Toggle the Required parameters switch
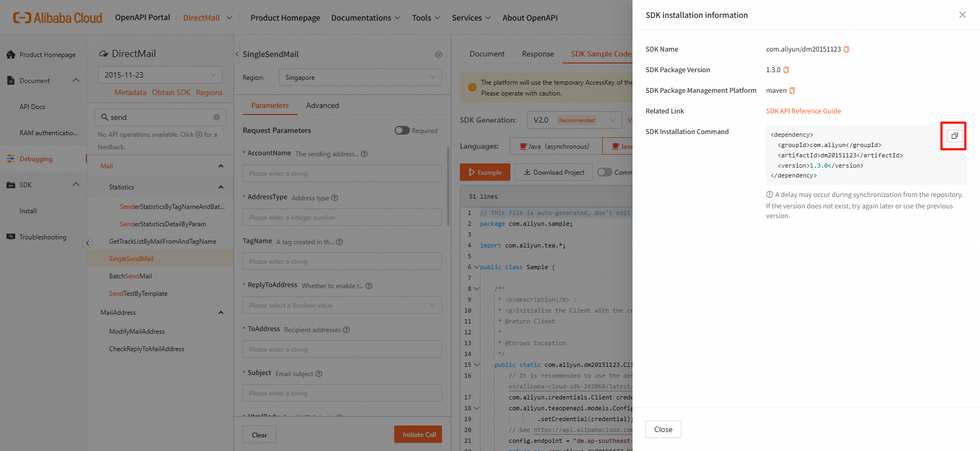980x451 pixels. point(402,130)
